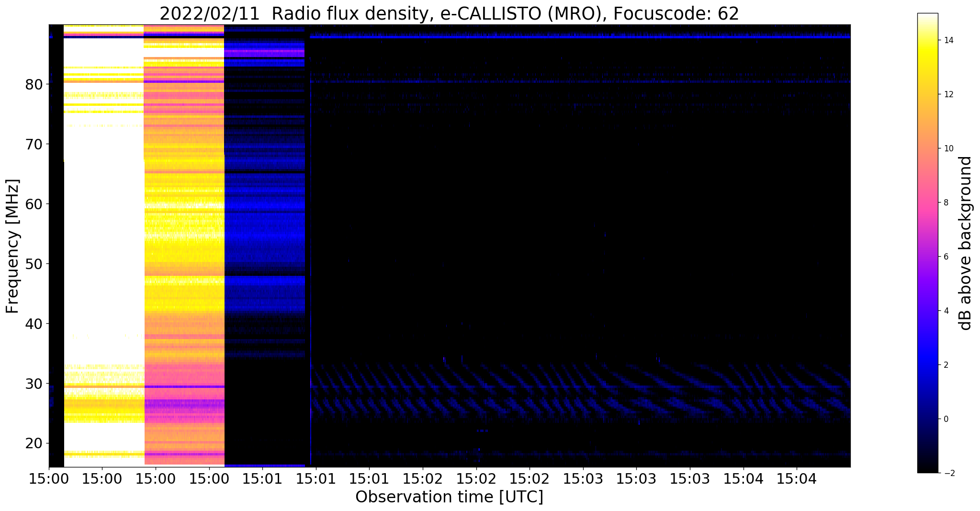Select the 'Frequency [MHz]' y-axis label
The width and height of the screenshot is (980, 511).
click(x=12, y=246)
